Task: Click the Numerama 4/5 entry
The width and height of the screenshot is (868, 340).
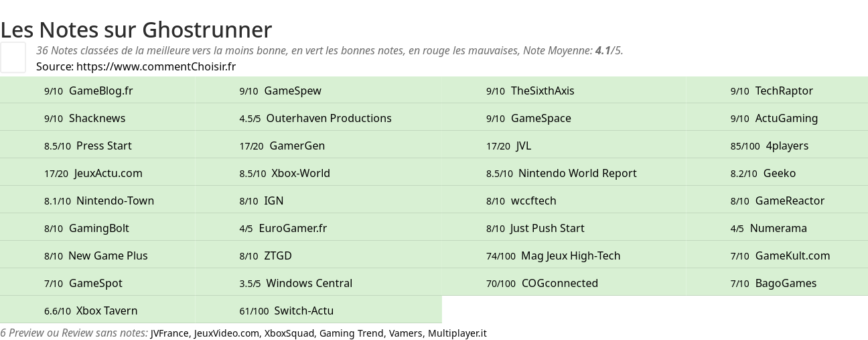Action: [769, 228]
